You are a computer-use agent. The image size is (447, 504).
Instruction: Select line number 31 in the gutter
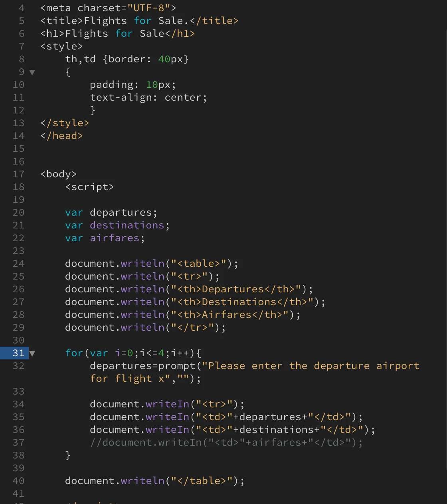coord(18,353)
